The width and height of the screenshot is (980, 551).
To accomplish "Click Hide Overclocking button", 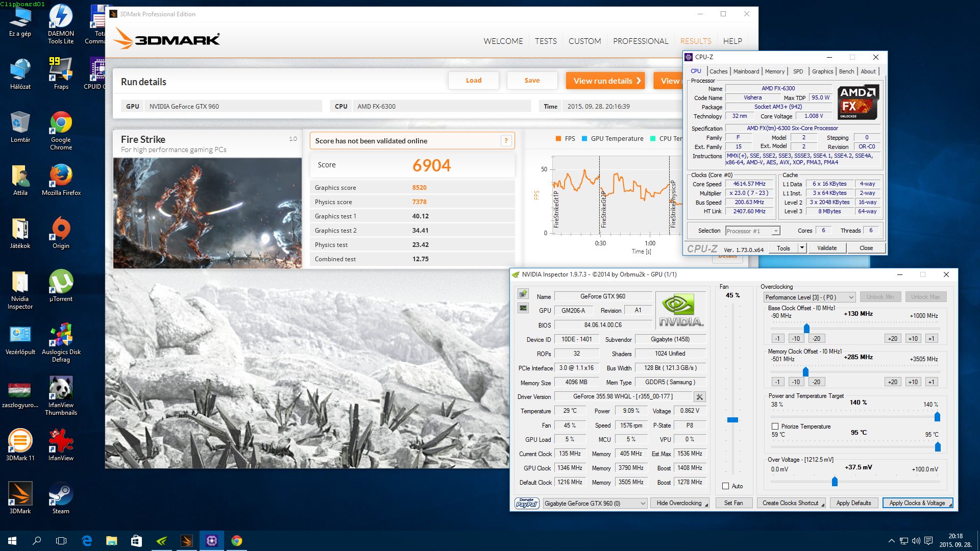I will pyautogui.click(x=679, y=503).
